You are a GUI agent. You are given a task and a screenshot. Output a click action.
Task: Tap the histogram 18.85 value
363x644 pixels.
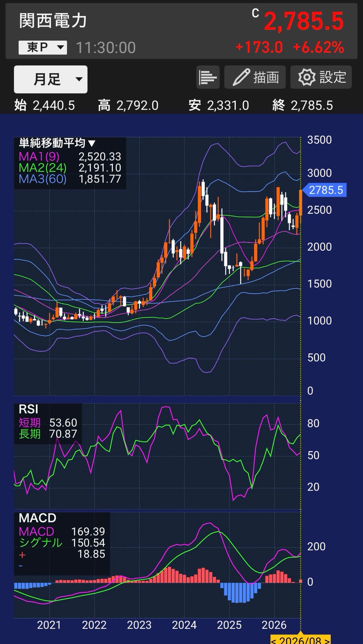coord(91,554)
